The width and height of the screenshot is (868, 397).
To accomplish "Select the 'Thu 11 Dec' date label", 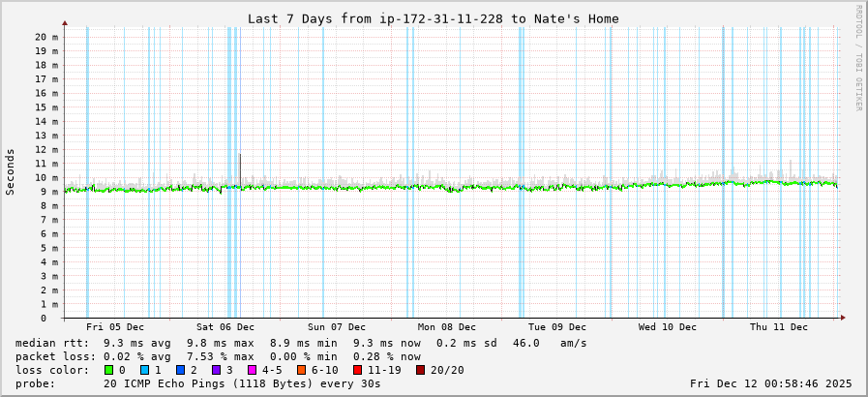I will pos(779,327).
